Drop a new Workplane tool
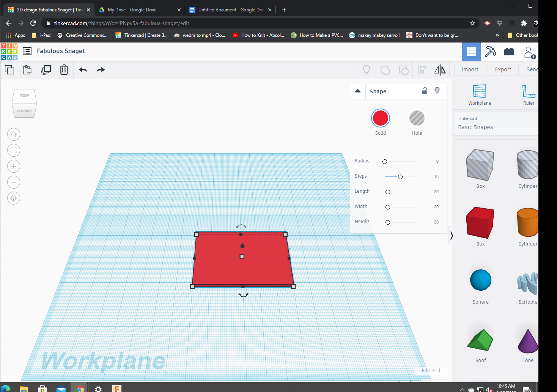 click(479, 94)
